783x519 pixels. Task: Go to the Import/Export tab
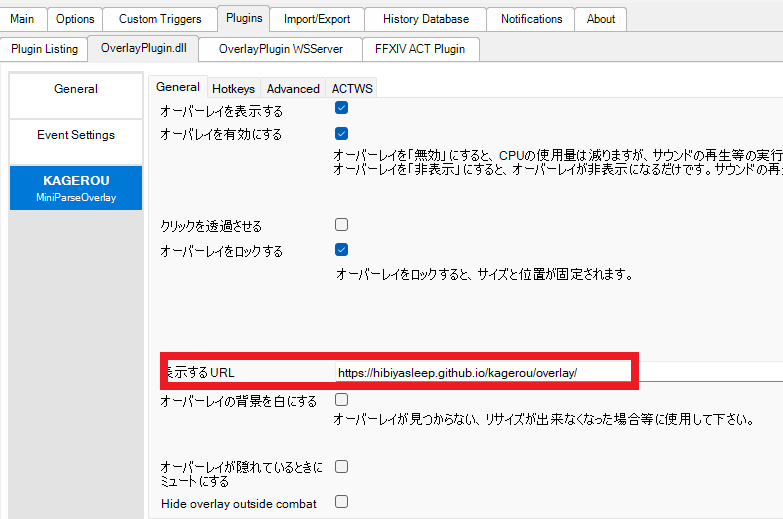click(x=316, y=19)
